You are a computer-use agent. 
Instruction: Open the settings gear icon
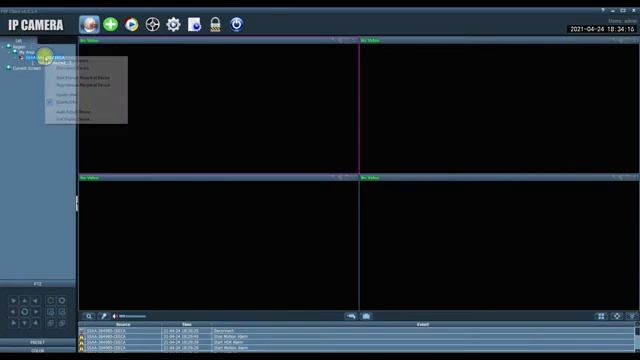(x=173, y=24)
